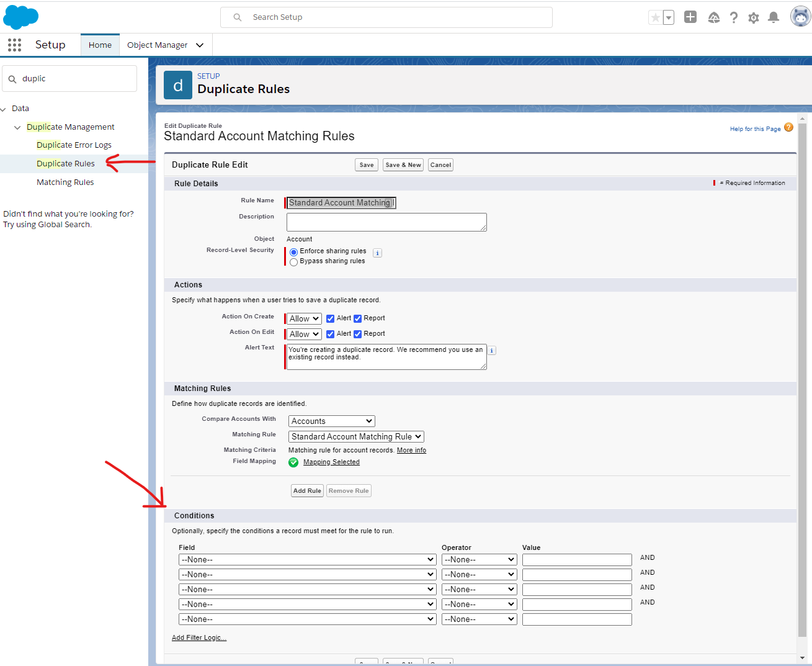The width and height of the screenshot is (812, 666).
Task: Switch to the Home tab
Action: point(100,45)
